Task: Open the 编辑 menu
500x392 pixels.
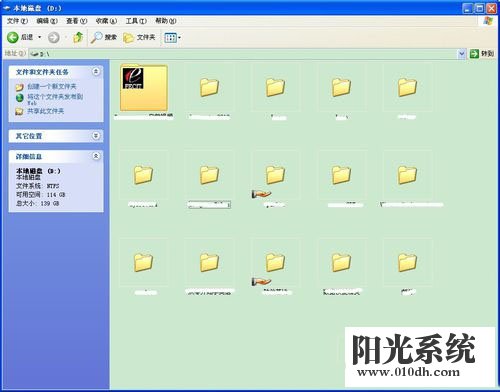Action: pyautogui.click(x=47, y=21)
